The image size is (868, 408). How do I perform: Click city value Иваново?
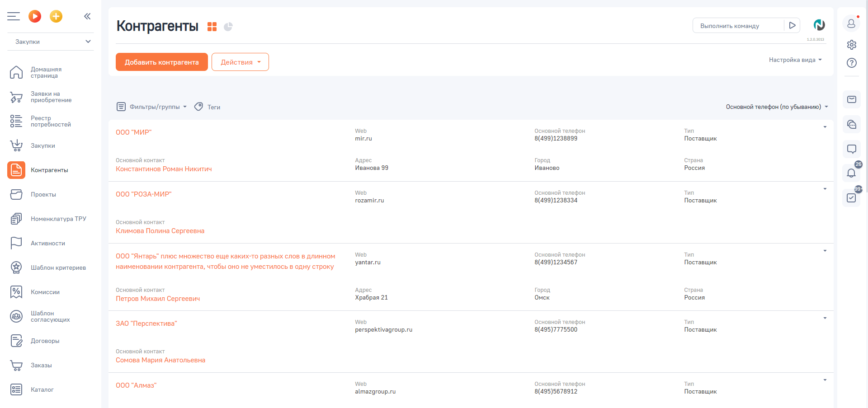tap(547, 168)
